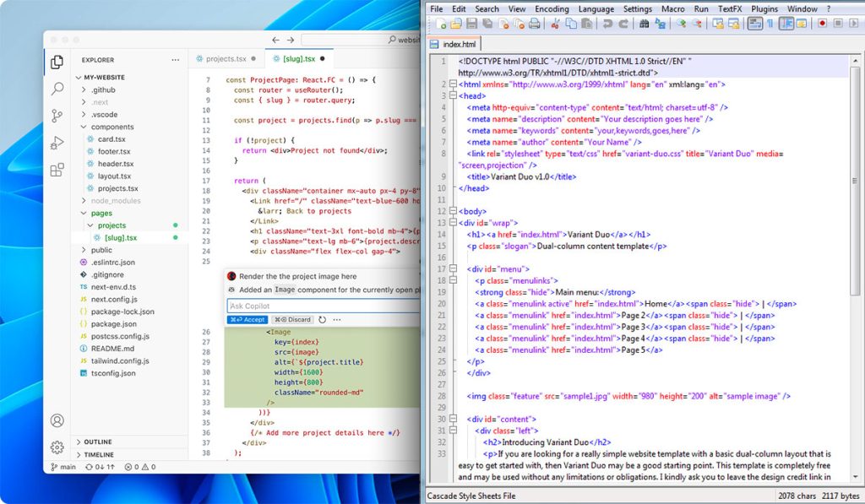Collapse the MY-WEBSITE root folder
The width and height of the screenshot is (865, 504).
pyautogui.click(x=129, y=77)
